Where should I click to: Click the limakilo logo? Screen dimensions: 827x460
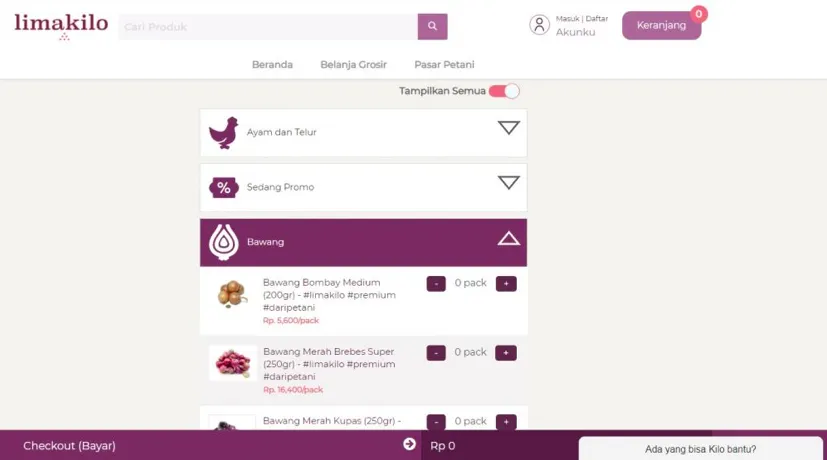[61, 26]
